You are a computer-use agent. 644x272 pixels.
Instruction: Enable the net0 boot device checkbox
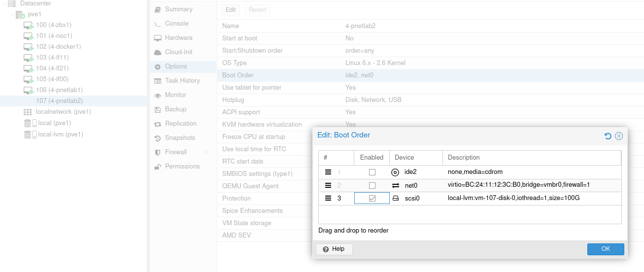pos(372,186)
